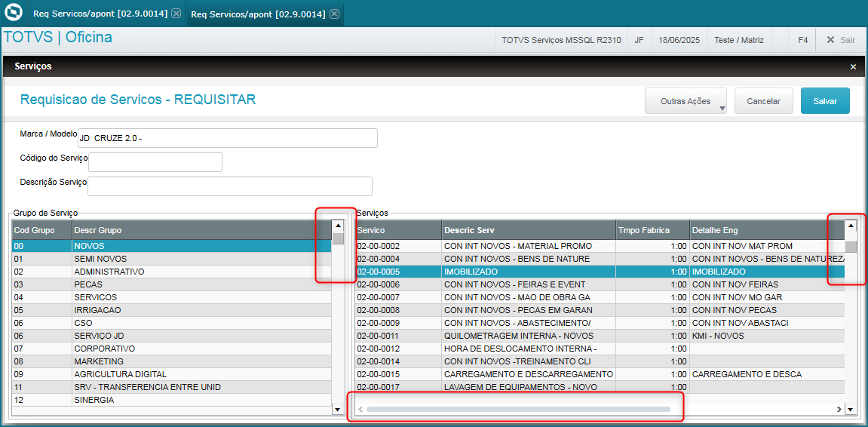Screen dimensions: 868x427
Task: Switch to first Req Servicos/apont tab
Action: point(100,14)
